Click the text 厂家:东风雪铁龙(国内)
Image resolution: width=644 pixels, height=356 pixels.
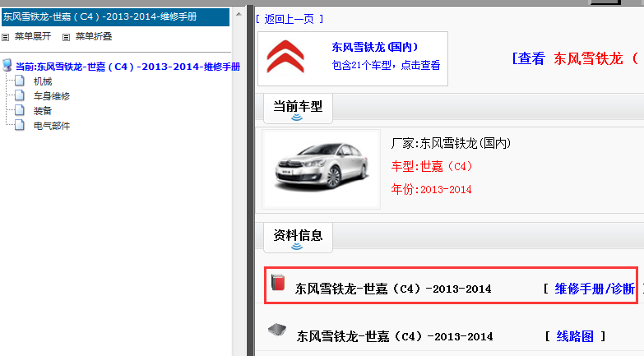(x=451, y=143)
